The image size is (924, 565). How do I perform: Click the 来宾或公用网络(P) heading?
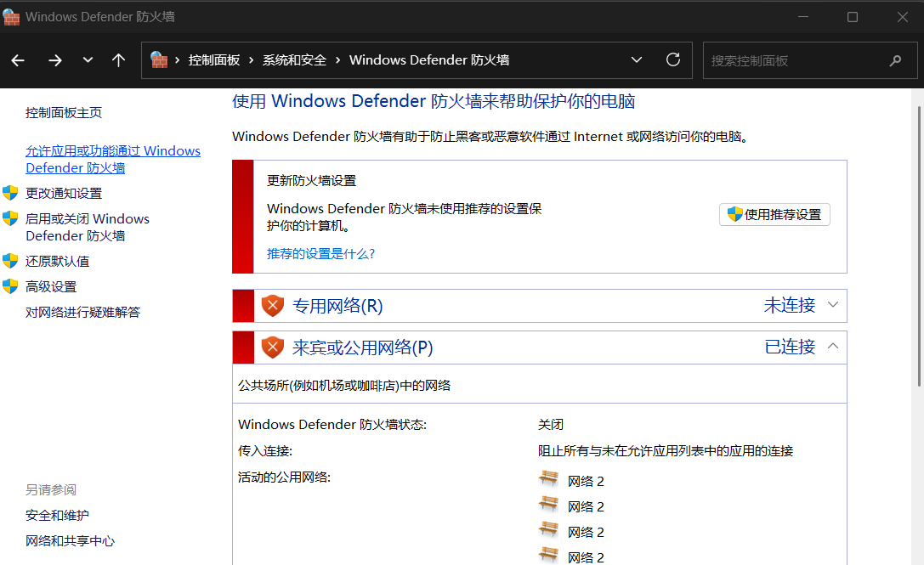pyautogui.click(x=362, y=347)
